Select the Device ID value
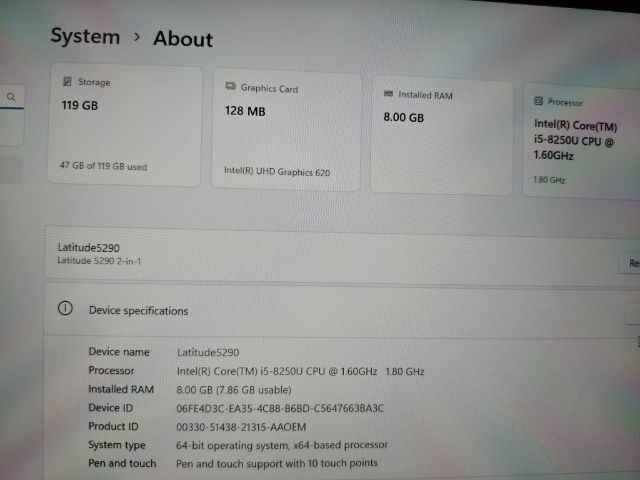The height and width of the screenshot is (480, 640). tap(280, 408)
